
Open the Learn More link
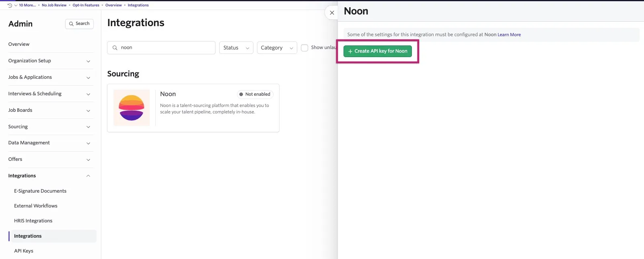pos(509,35)
